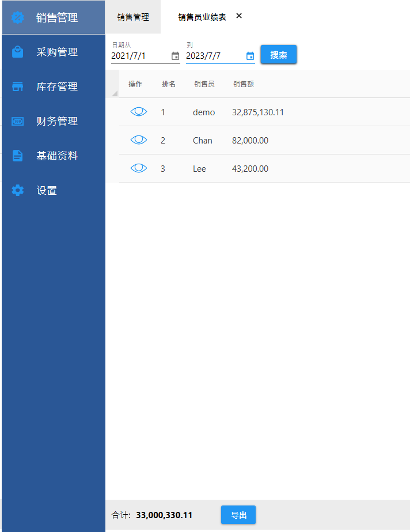
Task: Close the 销售员业绩表 tab
Action: tap(239, 16)
